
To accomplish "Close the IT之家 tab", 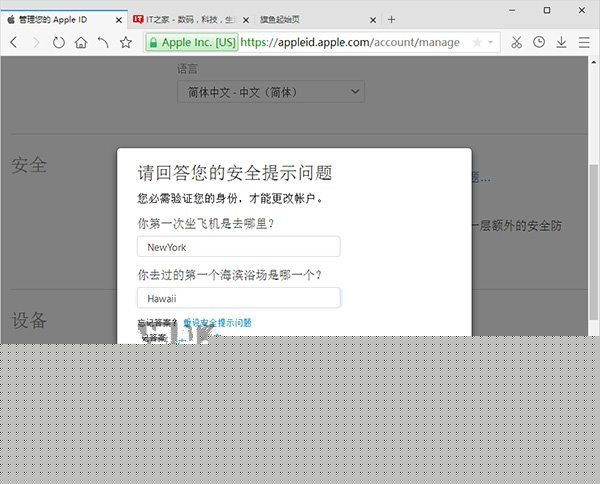I will 246,20.
